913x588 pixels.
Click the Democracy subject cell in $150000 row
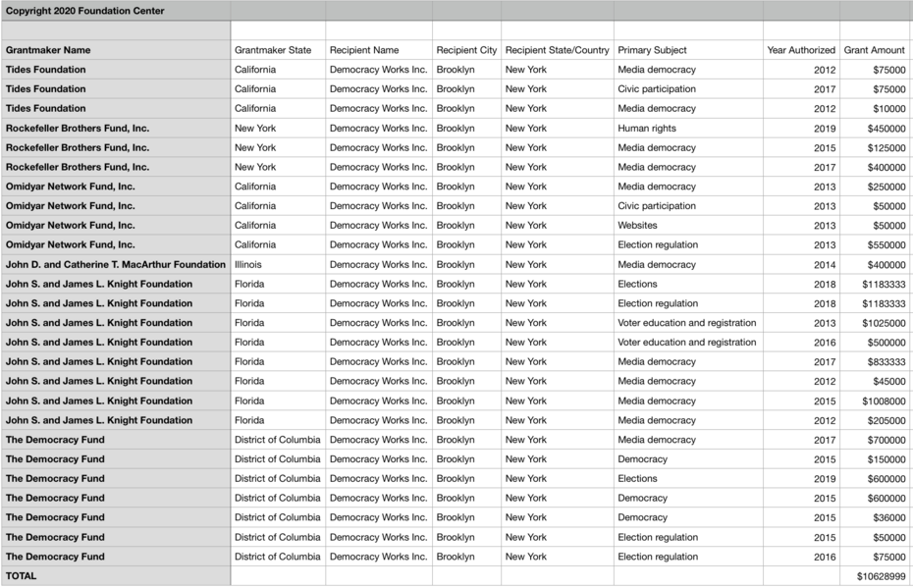click(688, 458)
